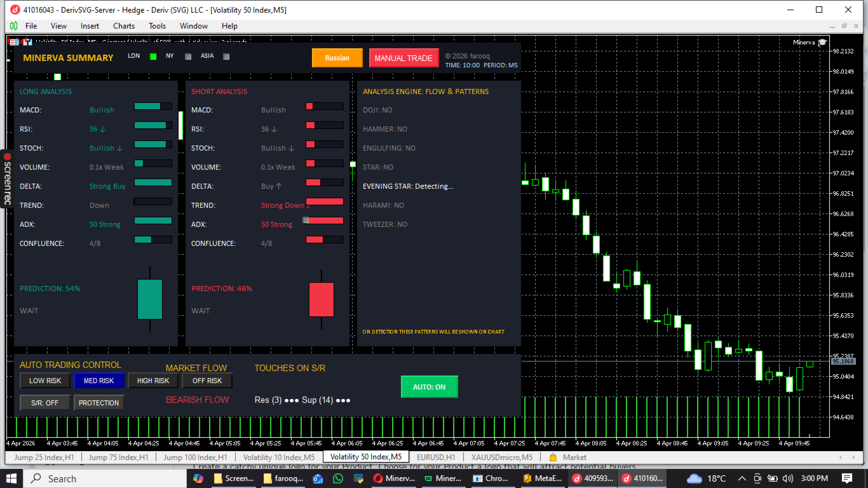
Task: Click the volume speaker icon
Action: click(x=788, y=478)
